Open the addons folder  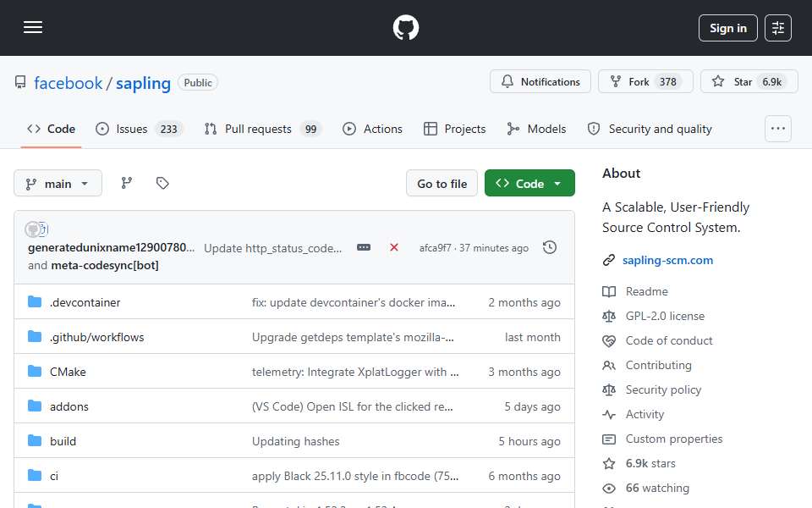[x=69, y=406]
